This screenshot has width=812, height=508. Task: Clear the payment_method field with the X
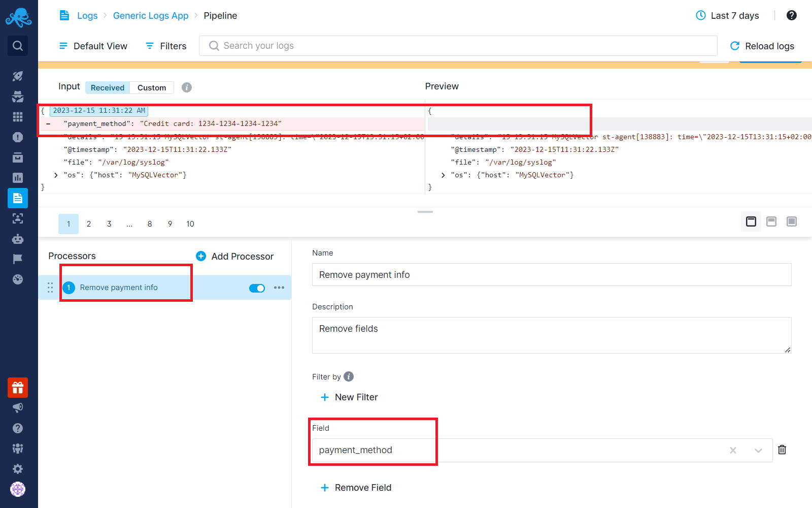[733, 450]
